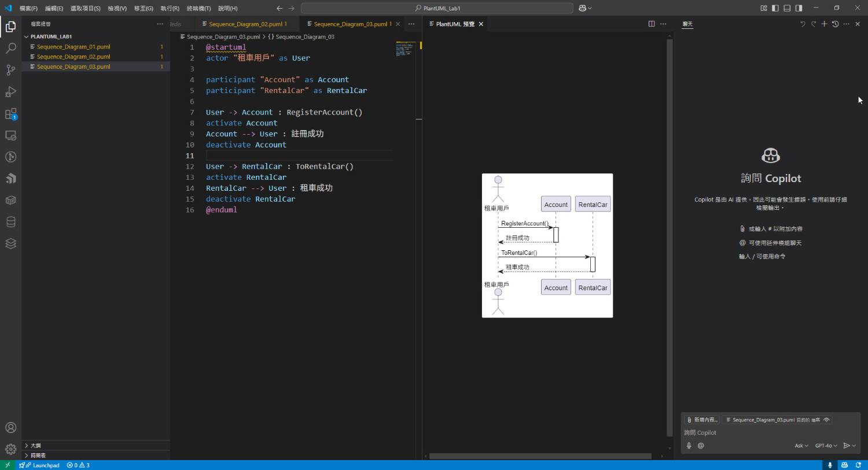Open the Extensions view with update badge

tap(10, 114)
